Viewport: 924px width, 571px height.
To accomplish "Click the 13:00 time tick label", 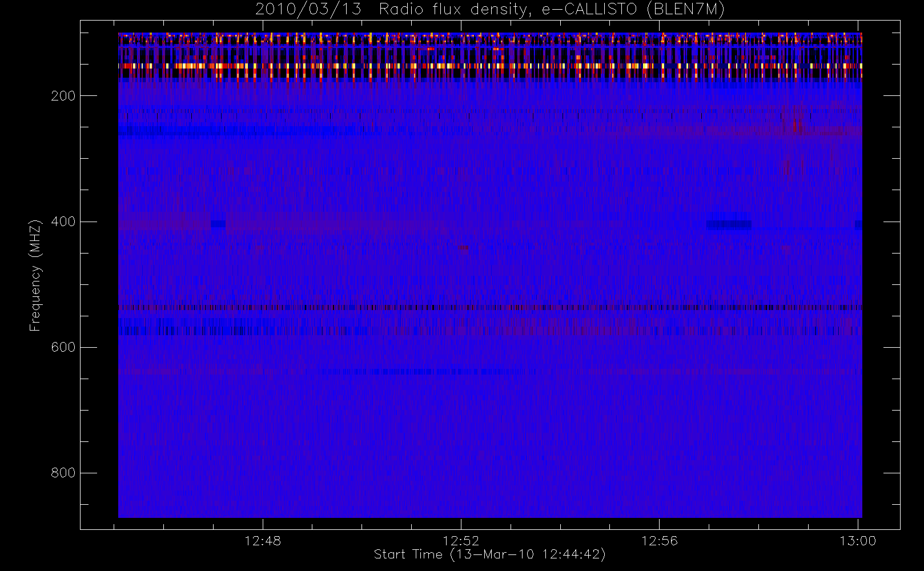I will tap(858, 541).
